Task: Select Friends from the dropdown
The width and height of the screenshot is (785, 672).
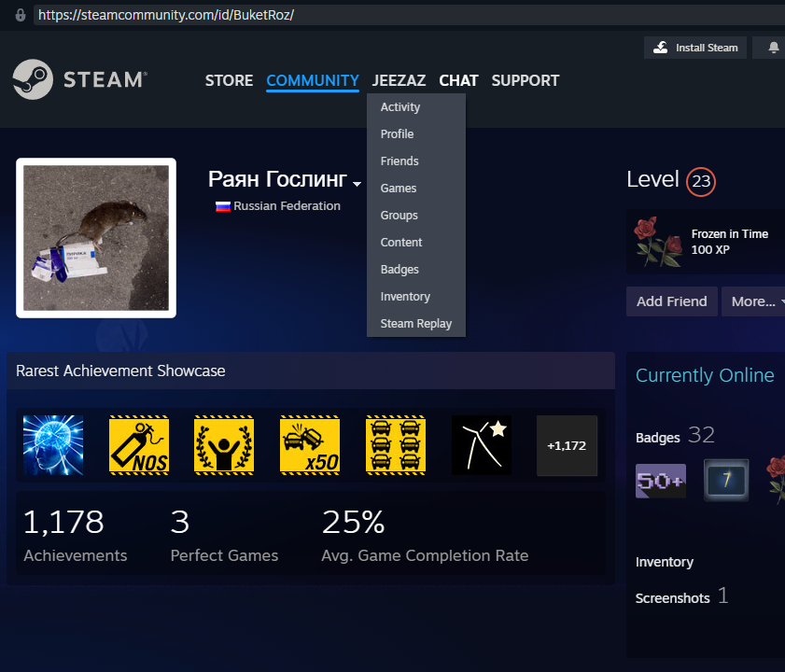Action: coord(416,161)
